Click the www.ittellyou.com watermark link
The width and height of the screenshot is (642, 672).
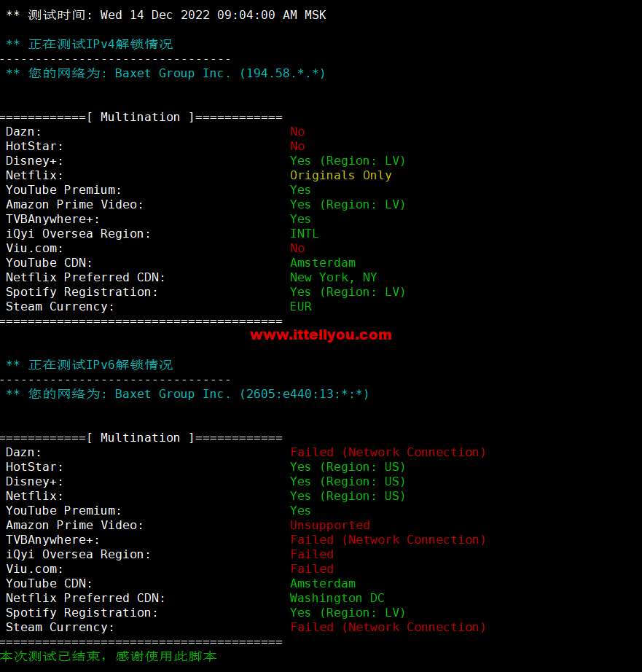pos(321,335)
